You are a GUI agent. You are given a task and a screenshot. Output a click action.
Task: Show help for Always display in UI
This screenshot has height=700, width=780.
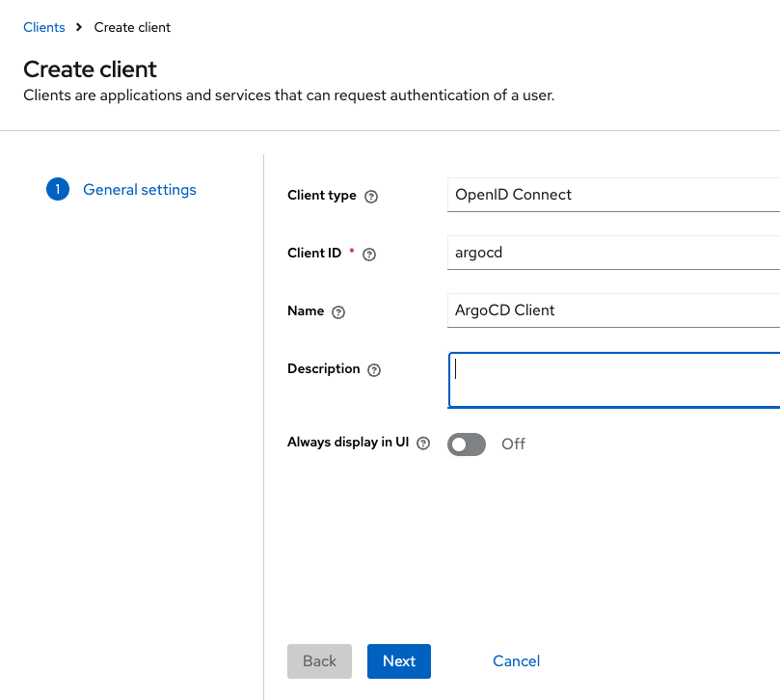[x=422, y=444]
